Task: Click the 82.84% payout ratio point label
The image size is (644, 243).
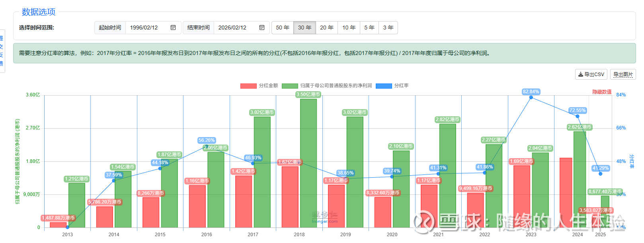Action: pos(531,92)
